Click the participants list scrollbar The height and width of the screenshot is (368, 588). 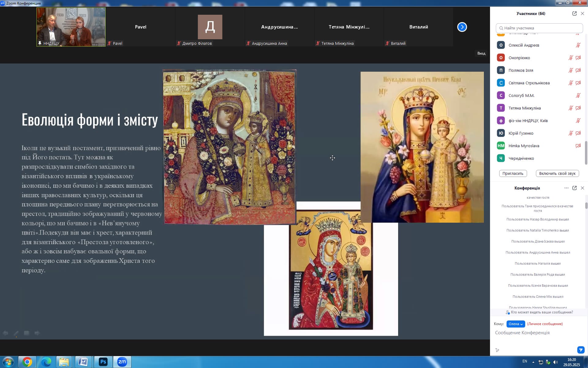(586, 153)
